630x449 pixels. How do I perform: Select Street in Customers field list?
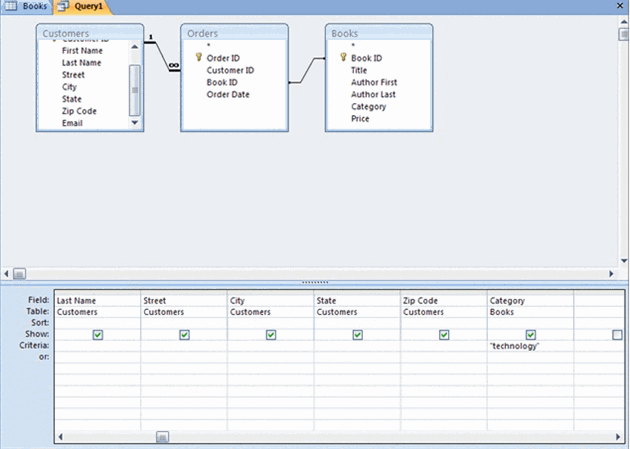73,75
